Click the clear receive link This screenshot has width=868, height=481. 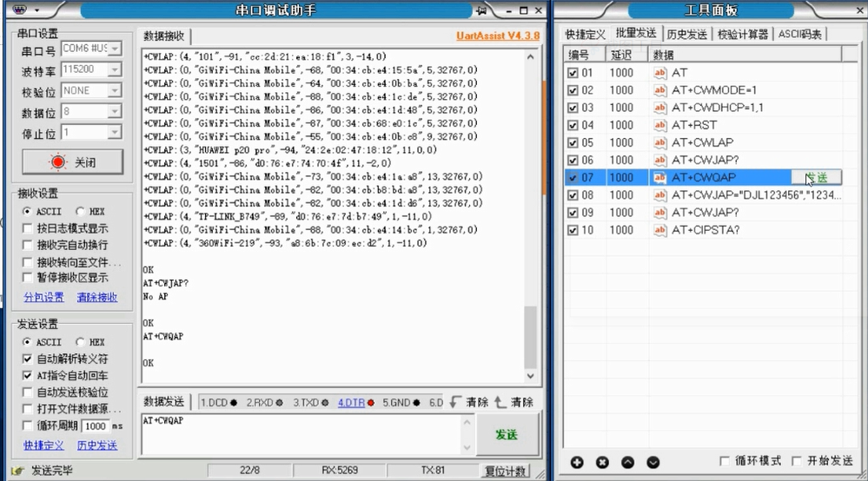click(x=96, y=298)
